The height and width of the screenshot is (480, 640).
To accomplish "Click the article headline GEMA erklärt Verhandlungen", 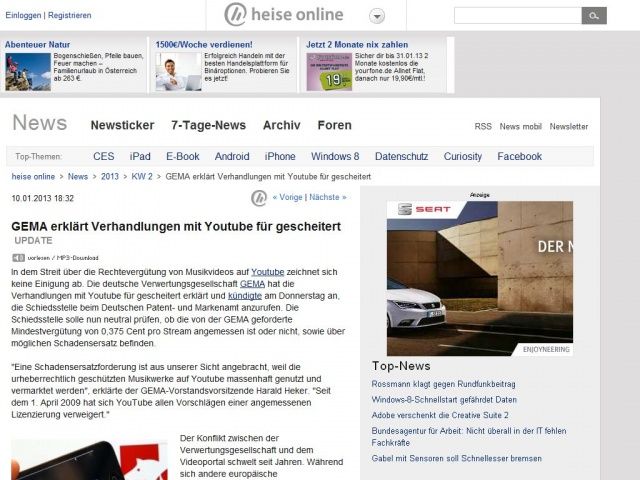I will tap(176, 227).
